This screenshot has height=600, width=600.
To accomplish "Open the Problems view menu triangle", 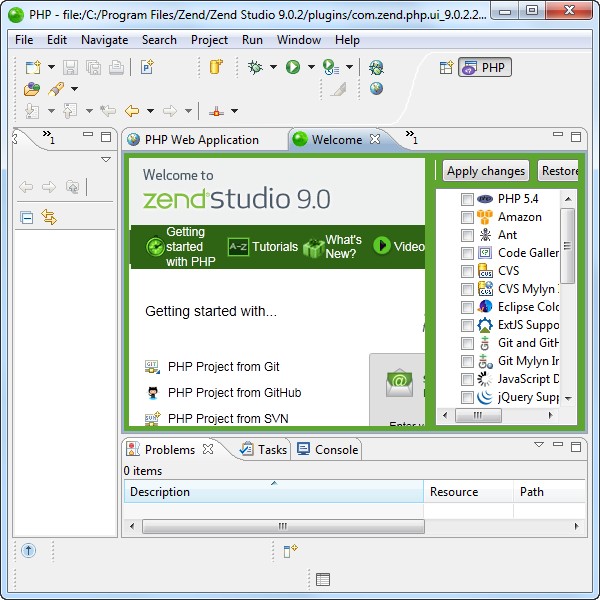I will [x=538, y=444].
